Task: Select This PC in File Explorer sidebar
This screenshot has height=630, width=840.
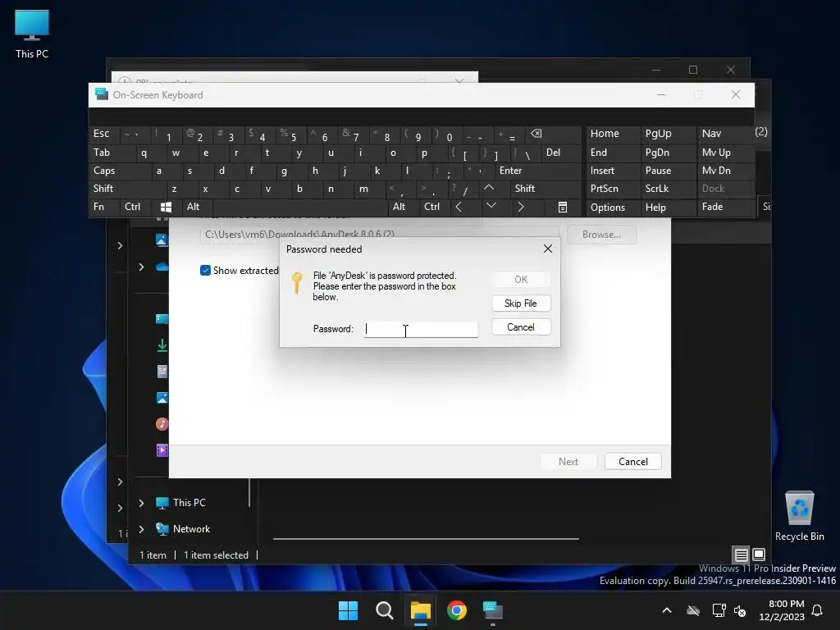Action: [189, 503]
